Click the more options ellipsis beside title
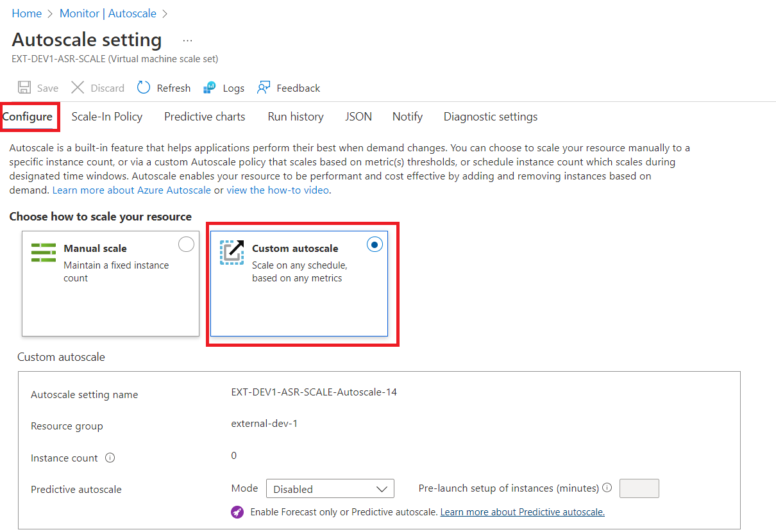This screenshot has width=776, height=532. click(x=187, y=40)
